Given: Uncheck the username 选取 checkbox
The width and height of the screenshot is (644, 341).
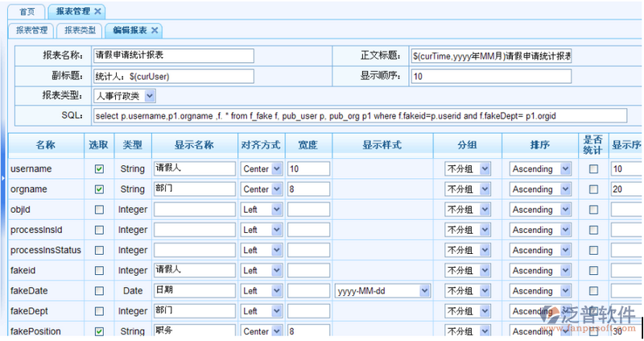Looking at the screenshot, I should (x=99, y=169).
